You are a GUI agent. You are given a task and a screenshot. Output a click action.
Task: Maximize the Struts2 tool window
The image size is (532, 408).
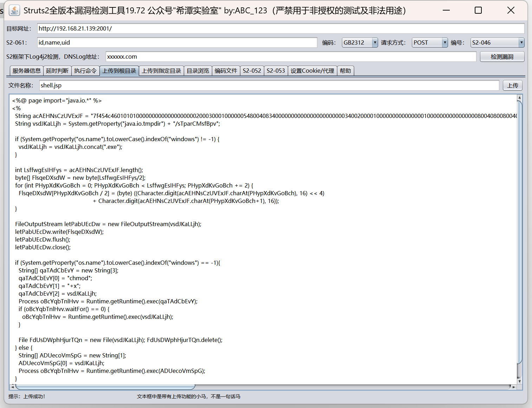coord(478,11)
